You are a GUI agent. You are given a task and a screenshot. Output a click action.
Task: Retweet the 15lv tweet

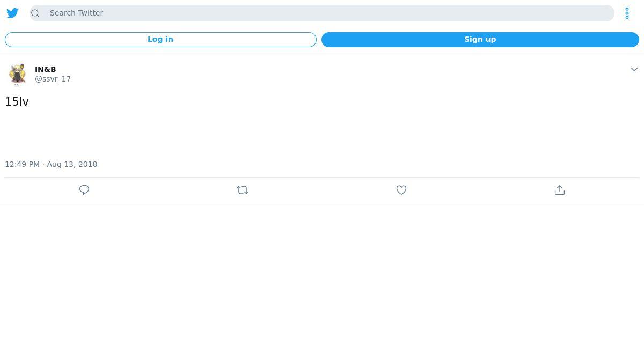click(243, 190)
